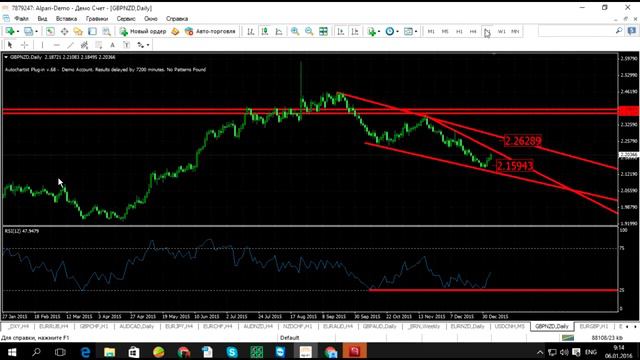This screenshot has height=360, width=640.
Task: Click the Новый ордер button
Action: click(143, 31)
